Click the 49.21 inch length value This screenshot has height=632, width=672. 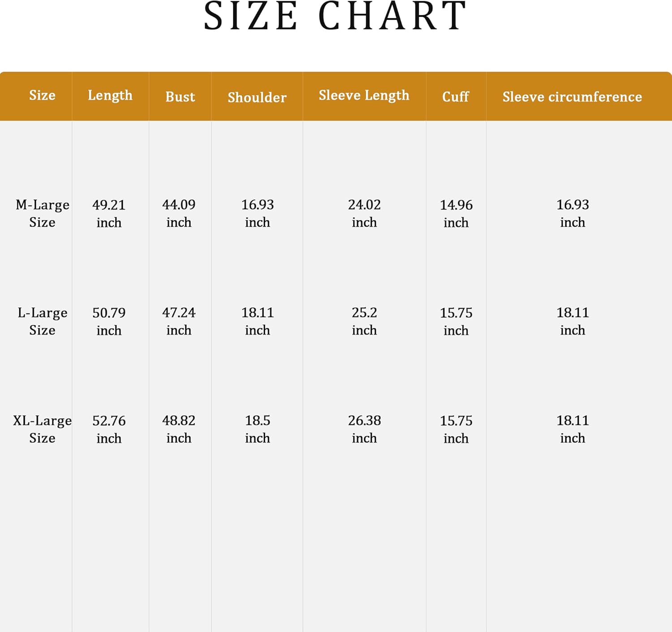pyautogui.click(x=109, y=213)
